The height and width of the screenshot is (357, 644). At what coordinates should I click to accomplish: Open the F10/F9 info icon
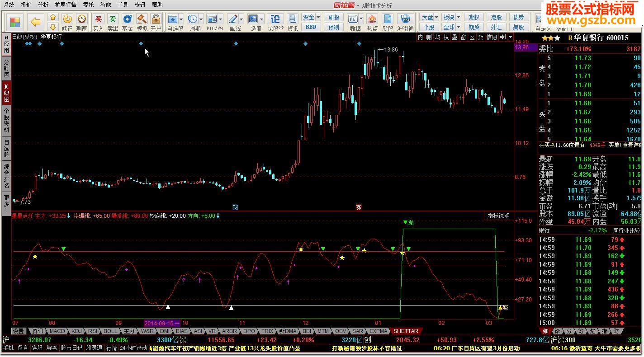click(212, 19)
